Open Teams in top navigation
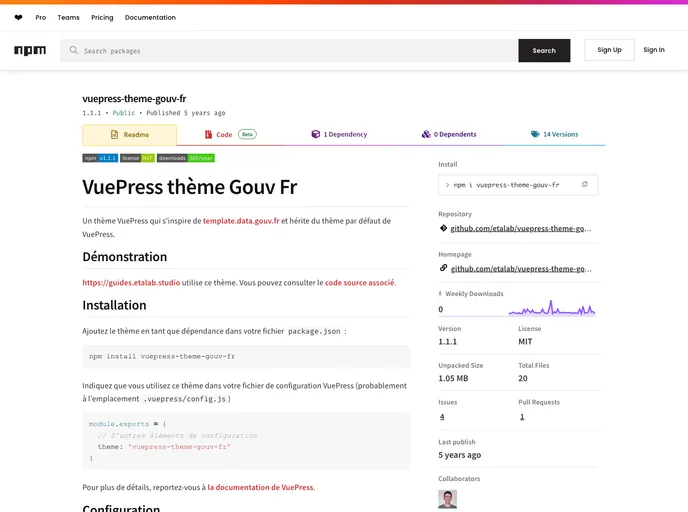The image size is (688, 512). [x=68, y=18]
